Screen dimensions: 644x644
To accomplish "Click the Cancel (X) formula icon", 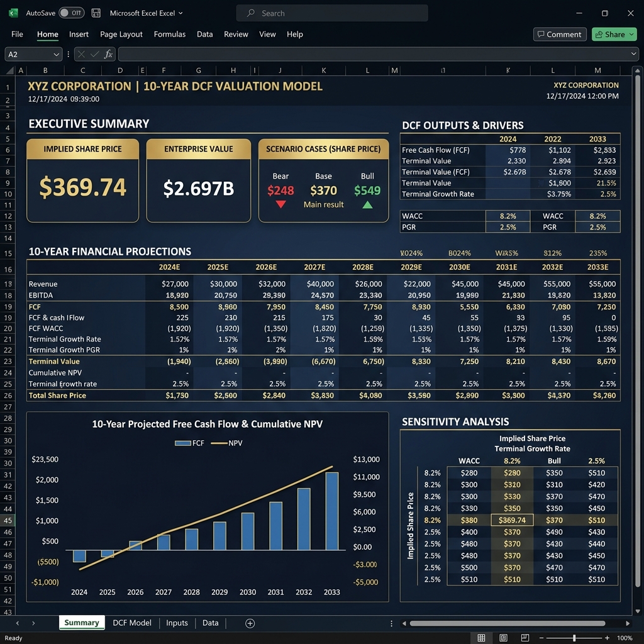I will click(81, 54).
